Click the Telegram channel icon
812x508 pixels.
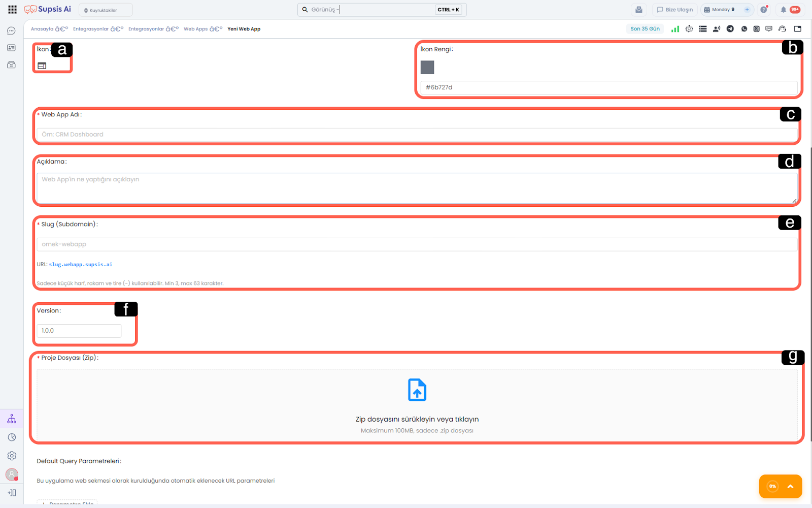pos(730,29)
